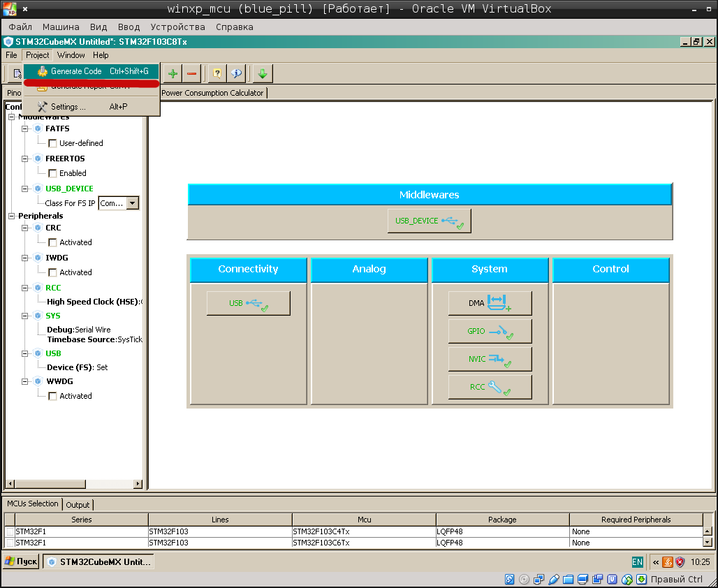Click the MCU table scroll-down arrow
718x588 pixels.
[708, 543]
